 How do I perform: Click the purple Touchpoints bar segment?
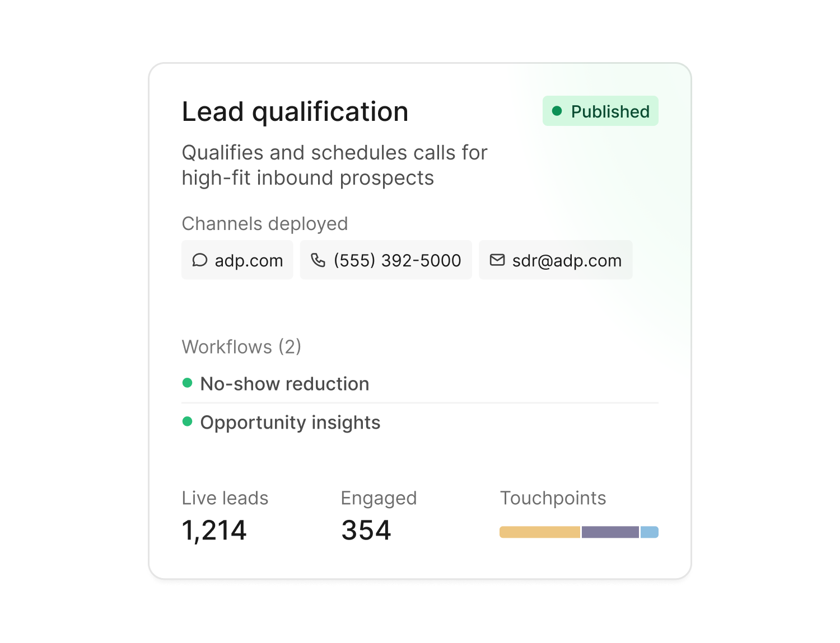610,532
